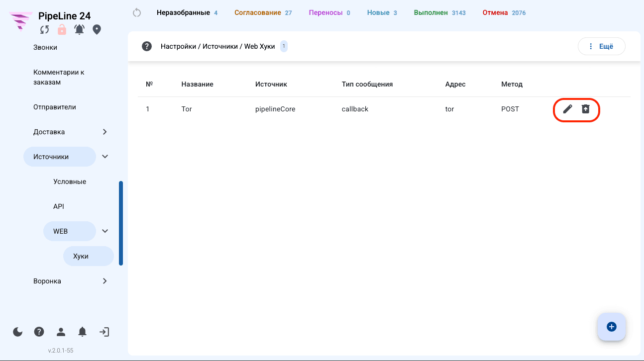This screenshot has width=644, height=361.
Task: Select the Хуки item in the sidebar
Action: point(88,256)
